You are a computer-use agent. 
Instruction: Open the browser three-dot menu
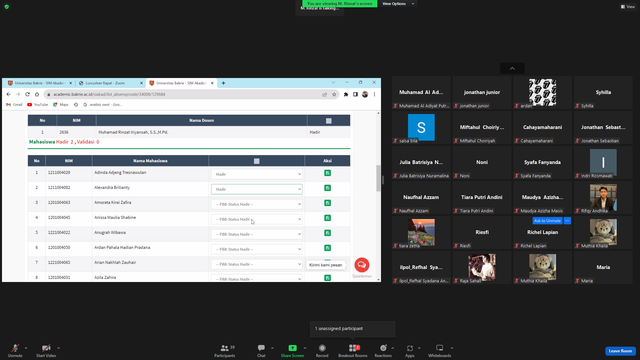(x=374, y=94)
